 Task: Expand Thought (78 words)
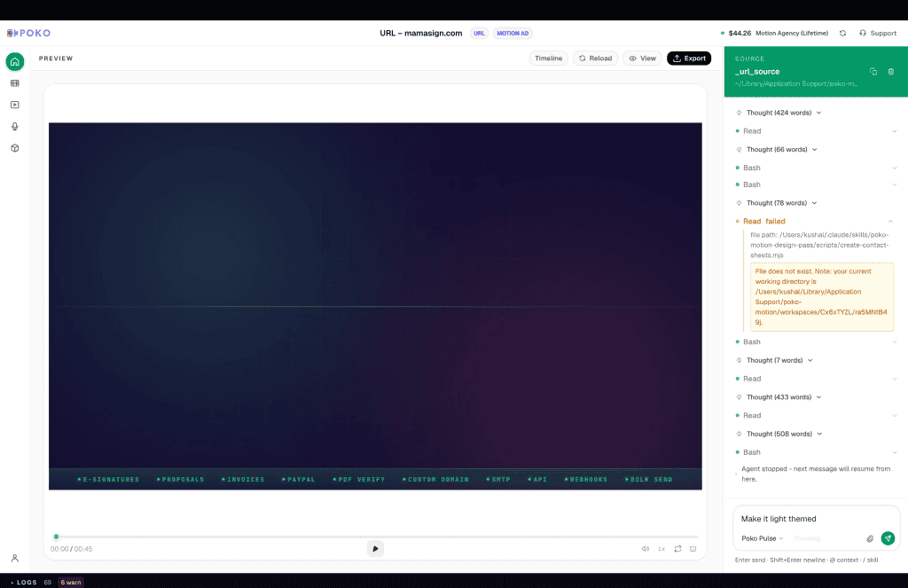[777, 203]
